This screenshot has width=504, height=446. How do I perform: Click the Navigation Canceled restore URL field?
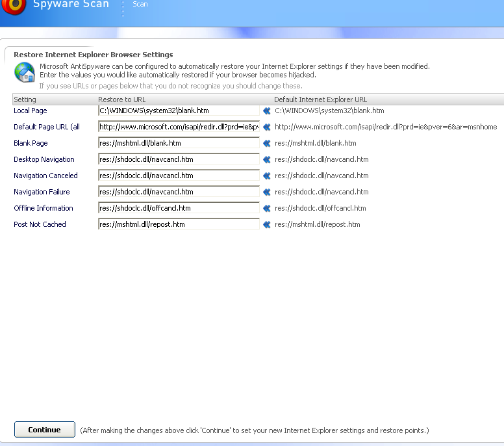179,176
